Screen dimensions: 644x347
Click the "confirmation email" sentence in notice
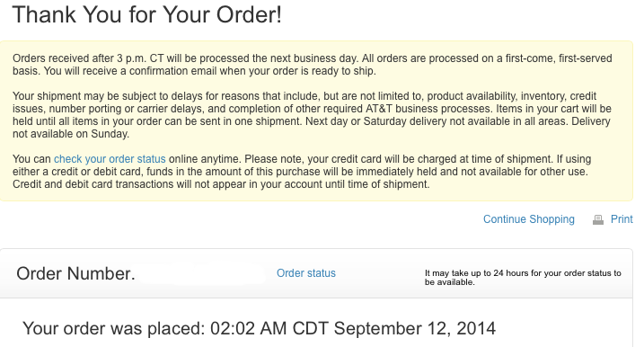click(x=209, y=71)
